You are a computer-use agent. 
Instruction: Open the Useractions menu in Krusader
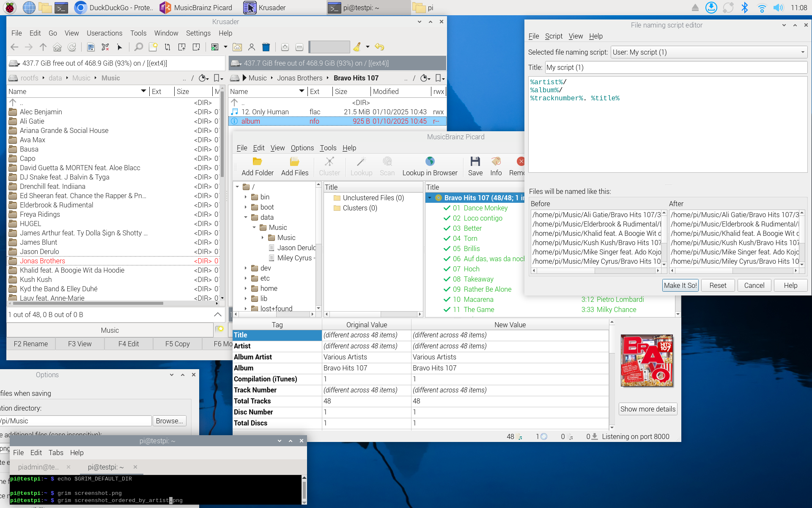point(104,33)
